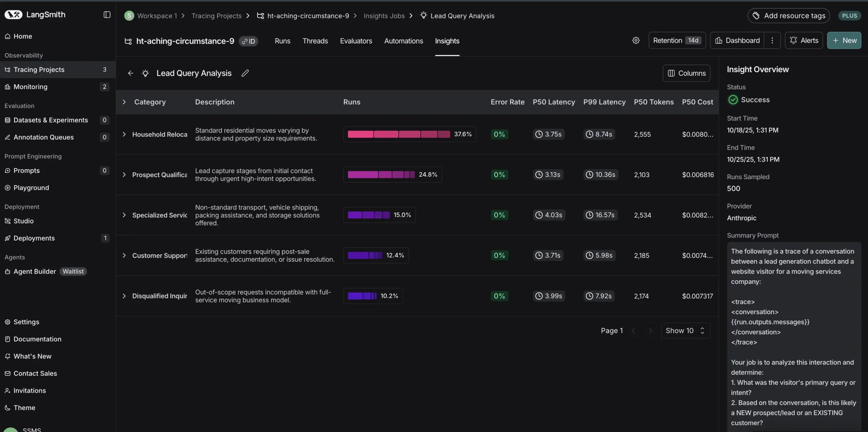The height and width of the screenshot is (432, 868).
Task: Click the New button
Action: pos(844,41)
